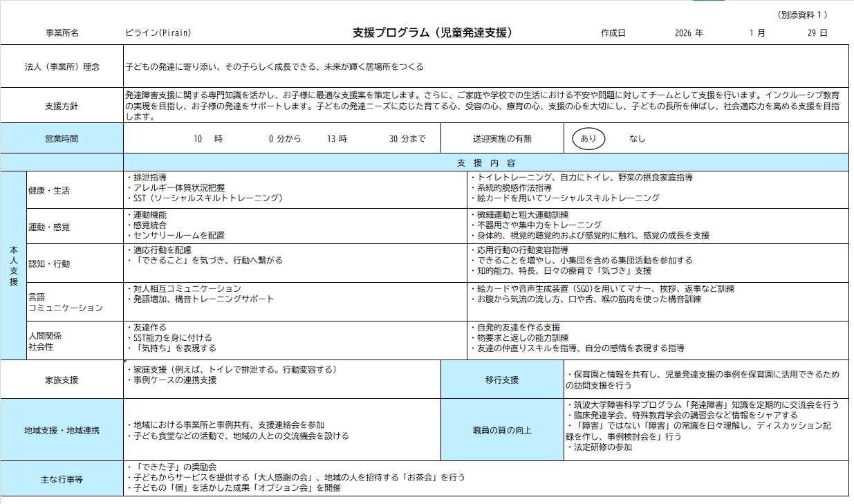The height and width of the screenshot is (504, 854).
Task: Select the 作成日 label cell
Action: tap(613, 32)
